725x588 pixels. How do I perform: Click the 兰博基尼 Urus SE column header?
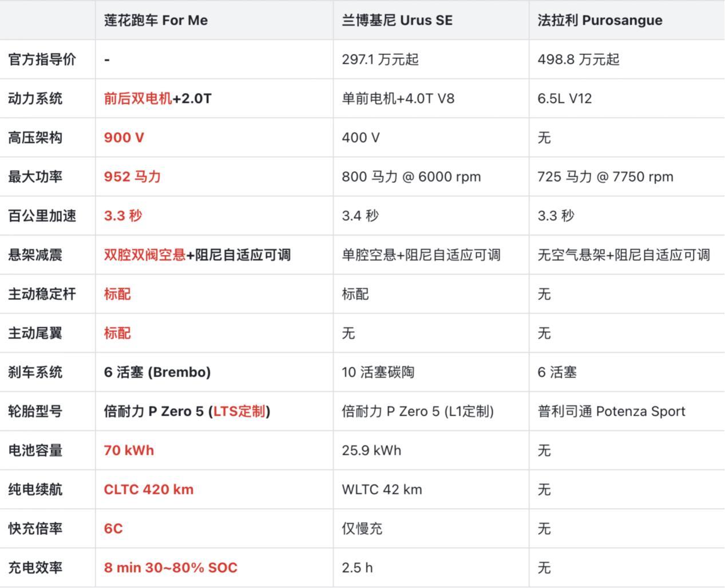pos(397,21)
